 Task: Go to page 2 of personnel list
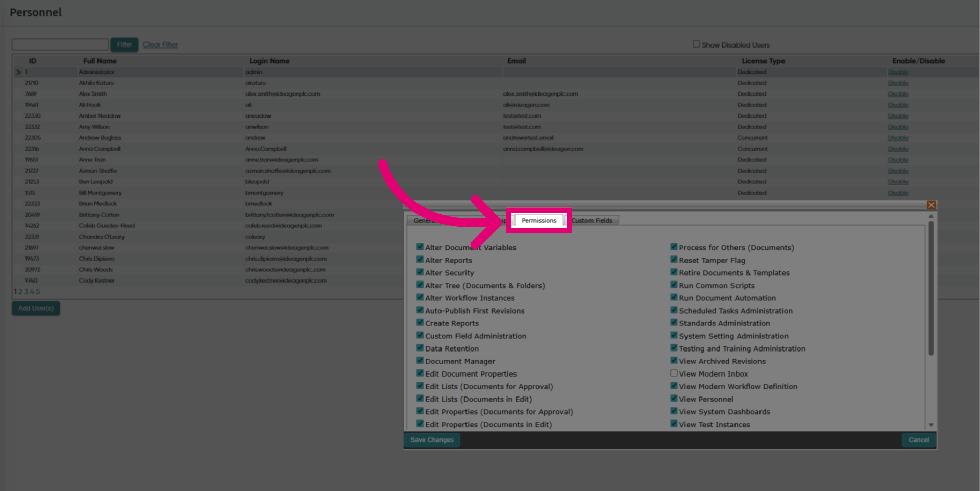pyautogui.click(x=21, y=292)
